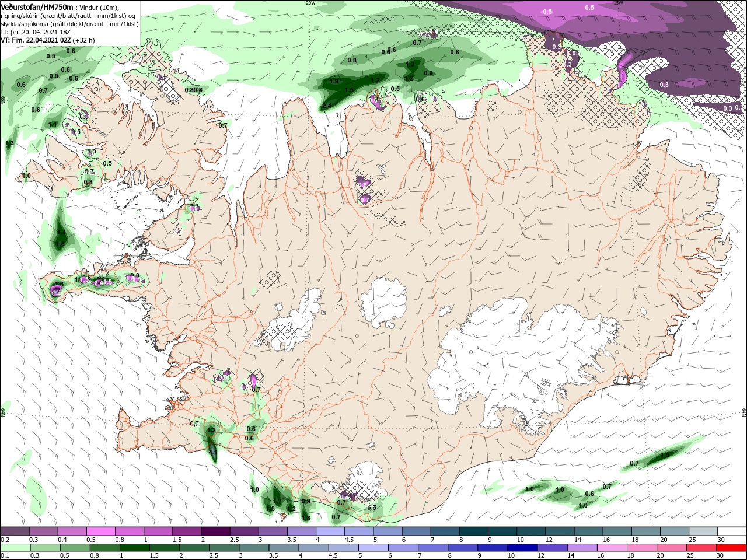Click the '20W' longitude label at map top
The image size is (747, 560).
coord(310,2)
